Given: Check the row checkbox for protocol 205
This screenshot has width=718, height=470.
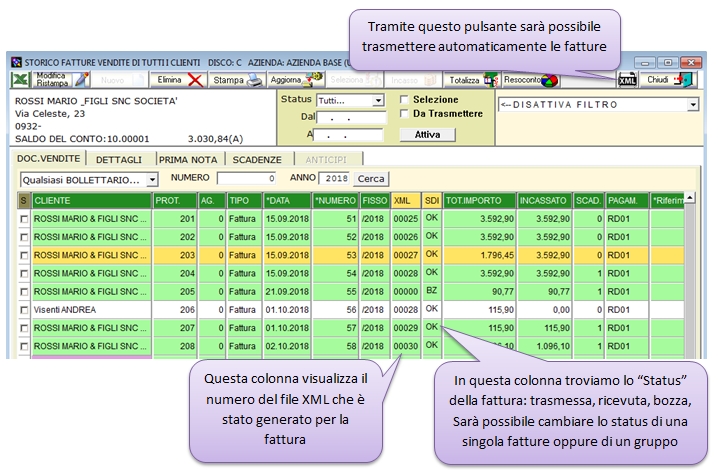Looking at the screenshot, I should [24, 292].
